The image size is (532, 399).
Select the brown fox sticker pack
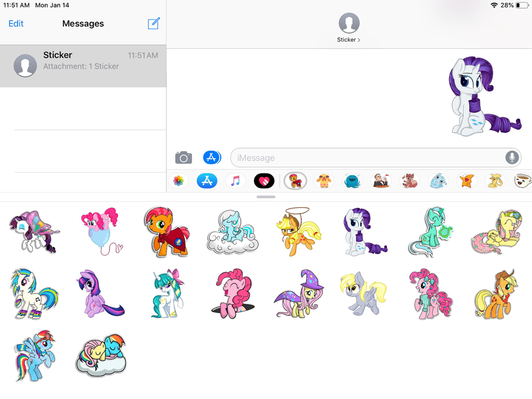click(x=410, y=181)
